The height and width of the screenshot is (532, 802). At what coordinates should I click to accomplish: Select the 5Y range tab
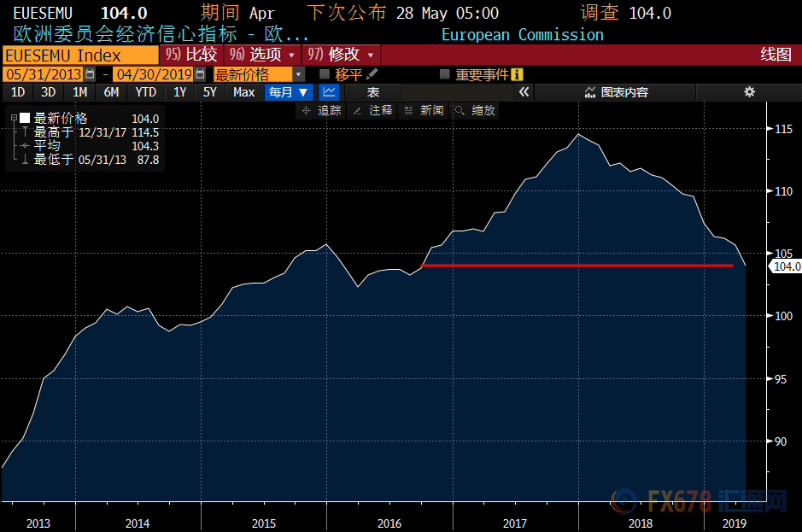point(210,92)
